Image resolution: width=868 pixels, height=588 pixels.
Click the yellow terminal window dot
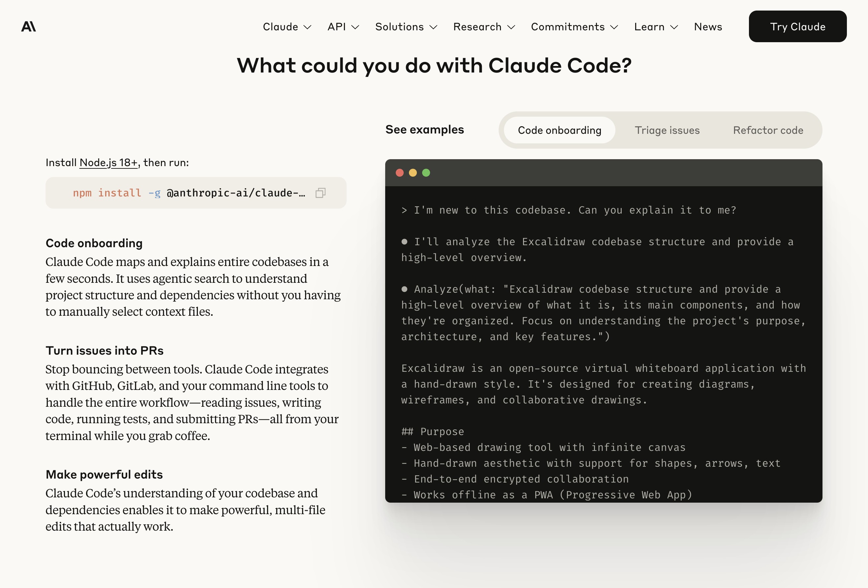[x=413, y=173]
